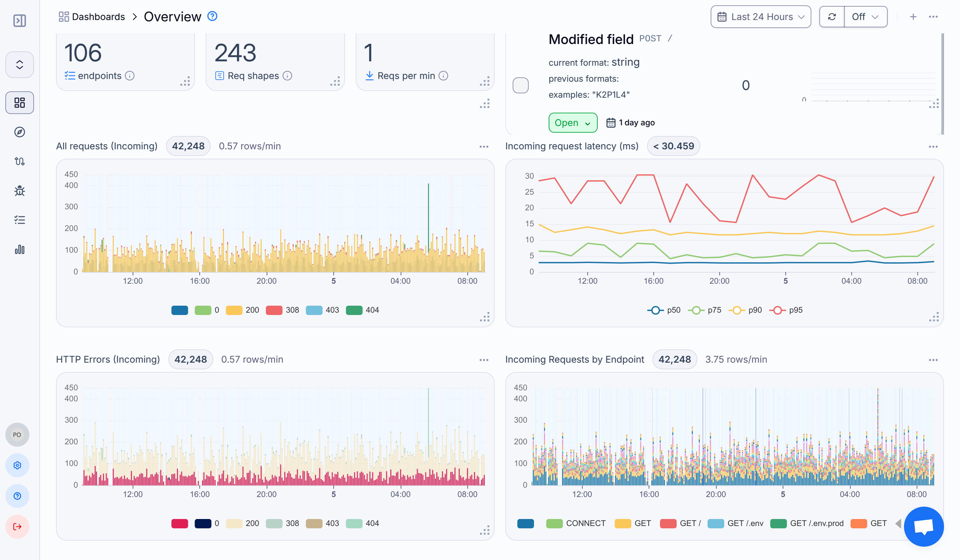Click the Dashboards breadcrumb link
The height and width of the screenshot is (560, 960).
click(x=98, y=16)
